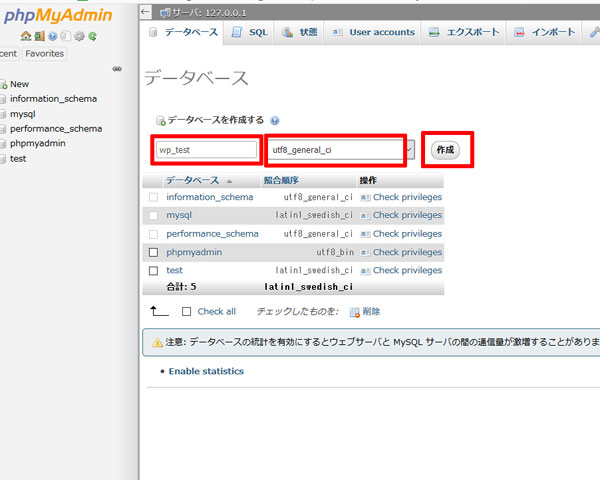Switch to the SQL tab
Image resolution: width=600 pixels, height=480 pixels.
tap(249, 33)
